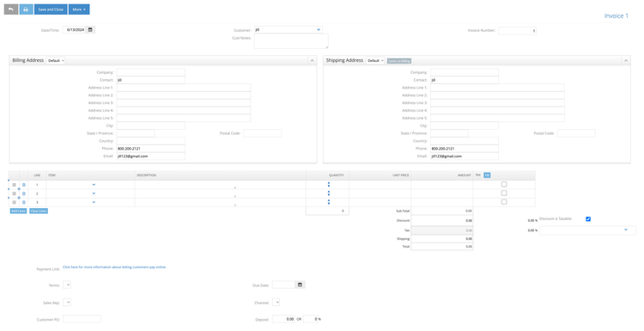
Task: Open the Channel dropdown
Action: tap(276, 303)
